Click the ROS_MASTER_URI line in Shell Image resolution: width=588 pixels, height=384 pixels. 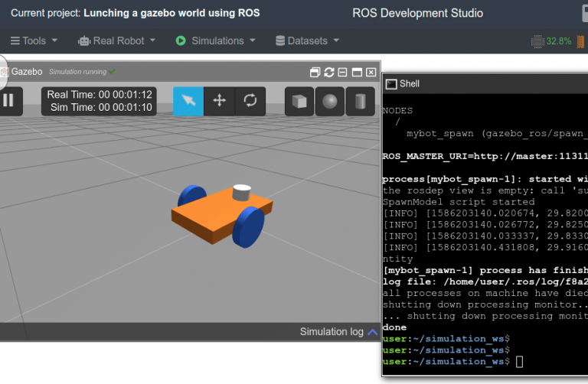tap(485, 156)
